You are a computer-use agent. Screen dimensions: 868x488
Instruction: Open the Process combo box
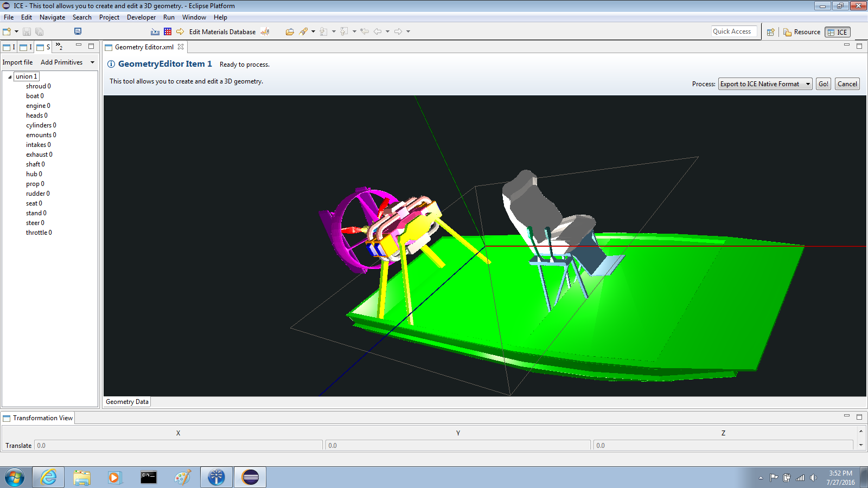765,84
